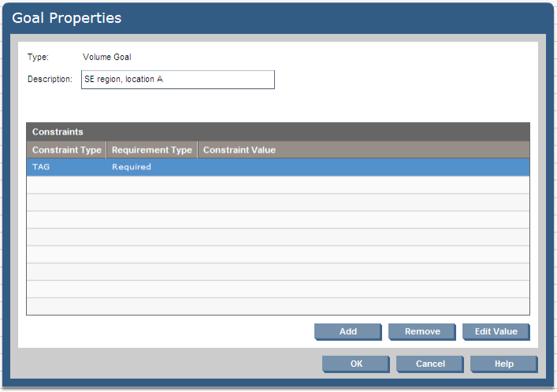Click the Type label
The height and width of the screenshot is (392, 557).
click(38, 57)
